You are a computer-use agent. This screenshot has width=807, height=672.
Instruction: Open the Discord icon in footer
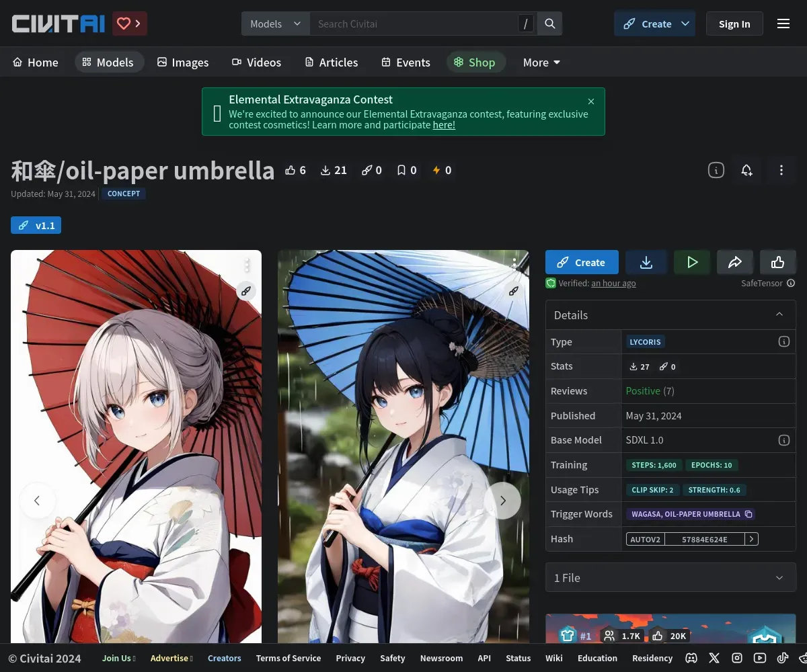pos(691,659)
